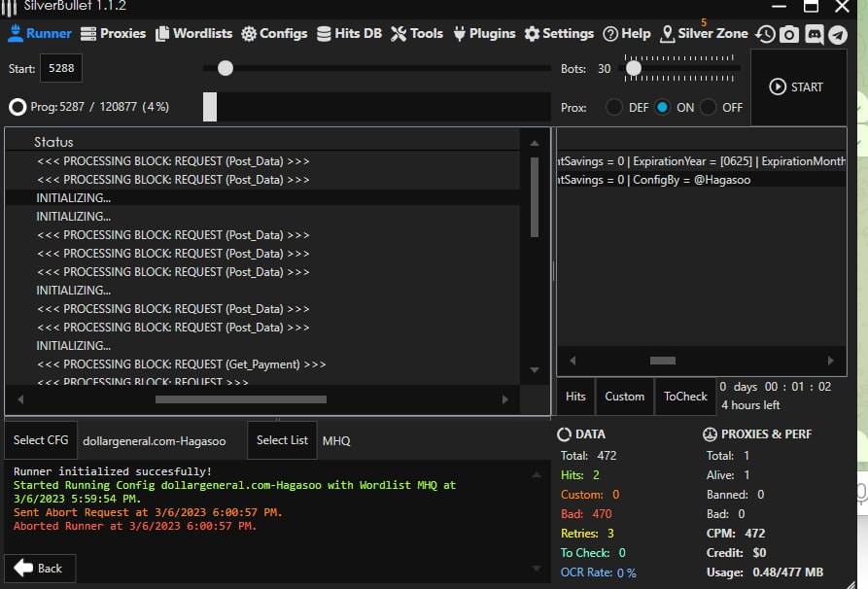Select the OFF proxy radio button
Screen dimensions: 868x589
tap(709, 107)
